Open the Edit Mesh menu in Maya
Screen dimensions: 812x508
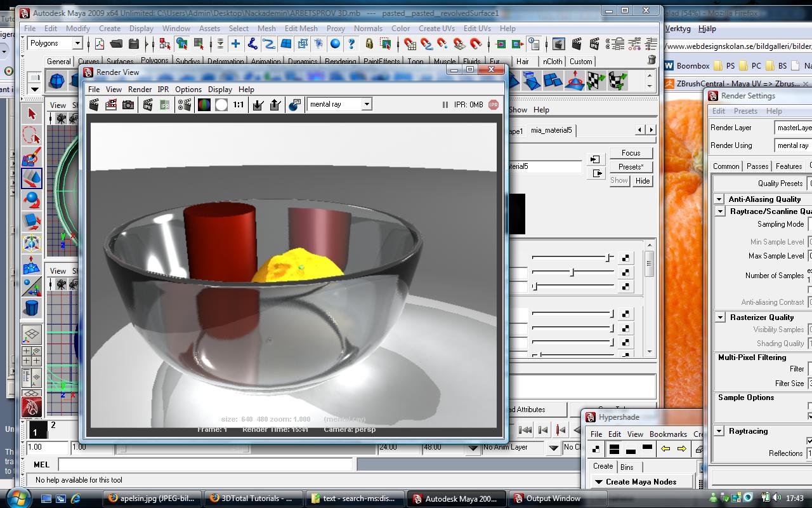(301, 29)
